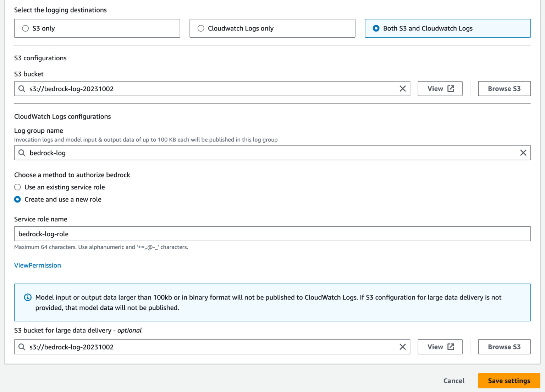Click the magnifier icon in the S3 bucket field
Viewport: 545px width, 392px height.
click(x=22, y=89)
